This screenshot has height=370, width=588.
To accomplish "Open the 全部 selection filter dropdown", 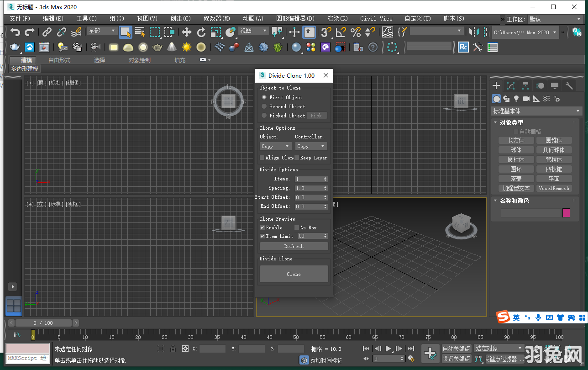I will 101,31.
